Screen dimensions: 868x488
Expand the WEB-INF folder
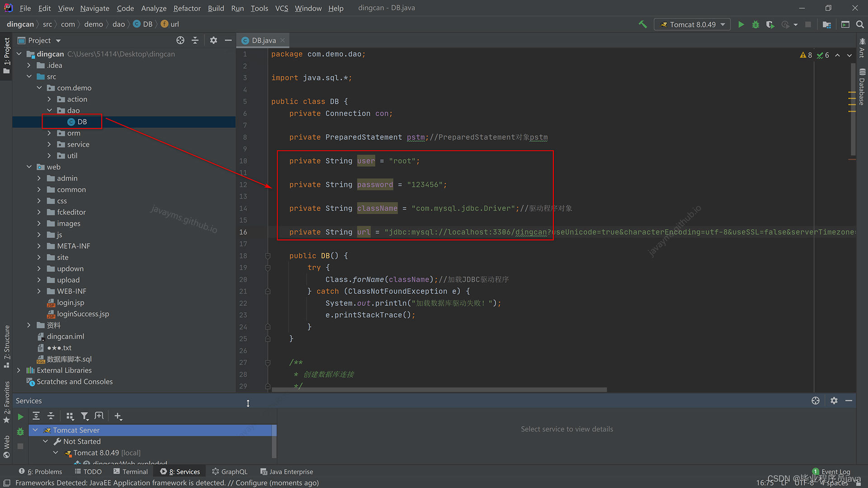tap(39, 291)
